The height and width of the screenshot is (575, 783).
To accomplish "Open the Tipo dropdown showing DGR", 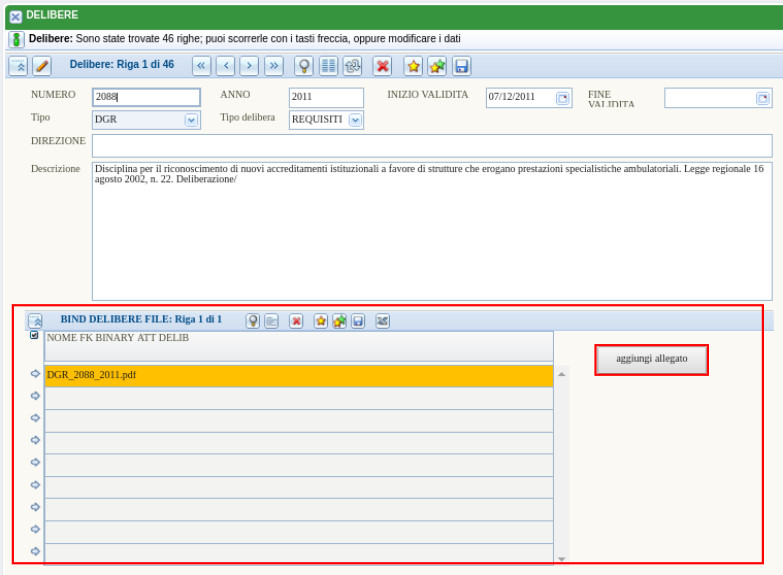I will 191,120.
